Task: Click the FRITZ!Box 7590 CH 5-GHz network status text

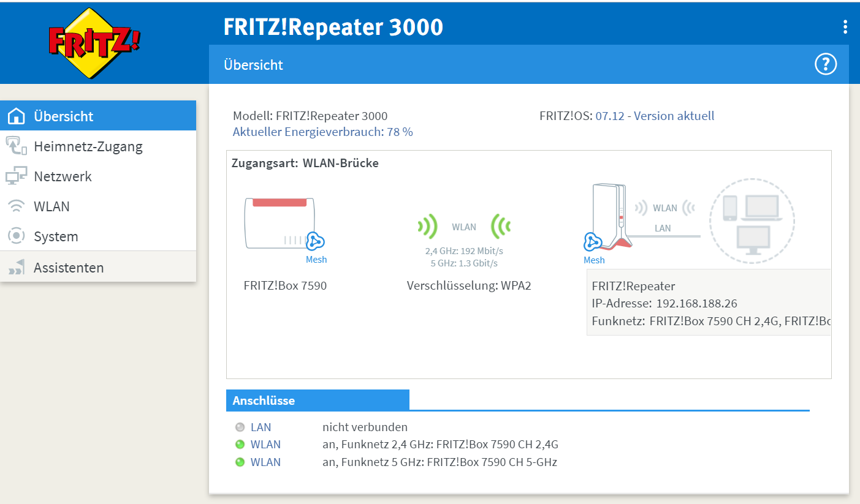Action: point(440,462)
